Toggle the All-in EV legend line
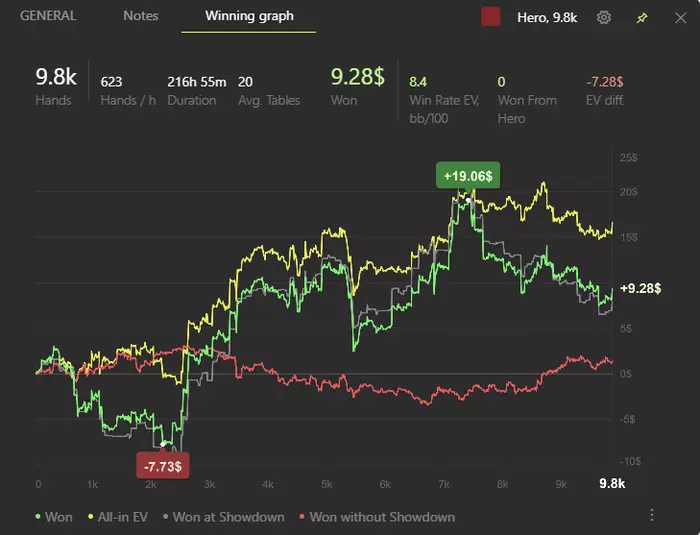 tap(118, 517)
